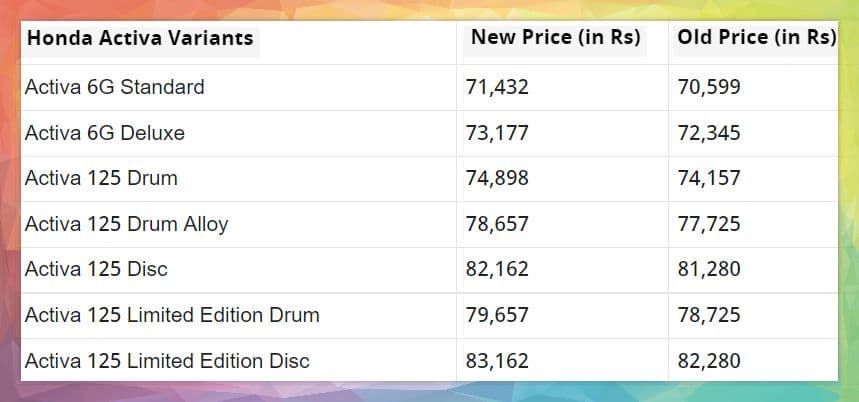The height and width of the screenshot is (402, 859).
Task: Click the new price value 71,432
Action: tap(497, 87)
